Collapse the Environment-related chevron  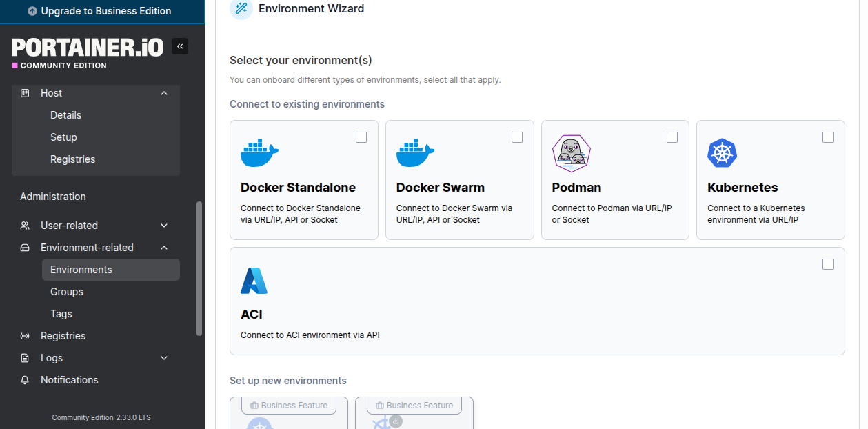(x=164, y=248)
